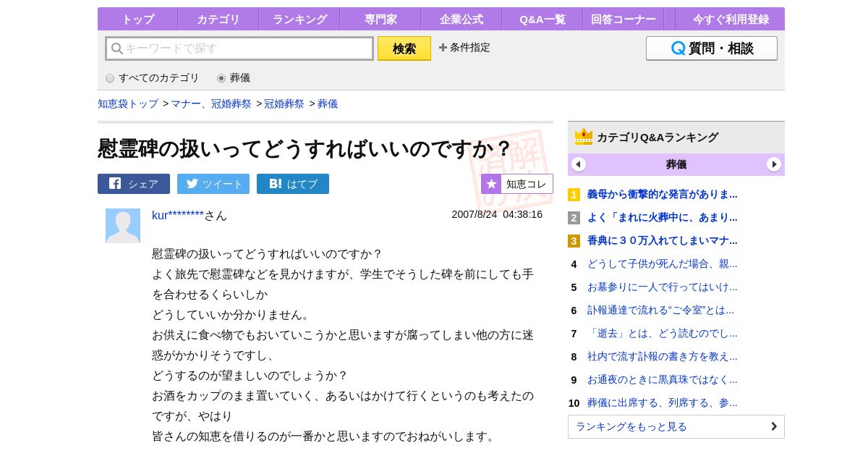Open kur******** user profile link

[x=178, y=215]
